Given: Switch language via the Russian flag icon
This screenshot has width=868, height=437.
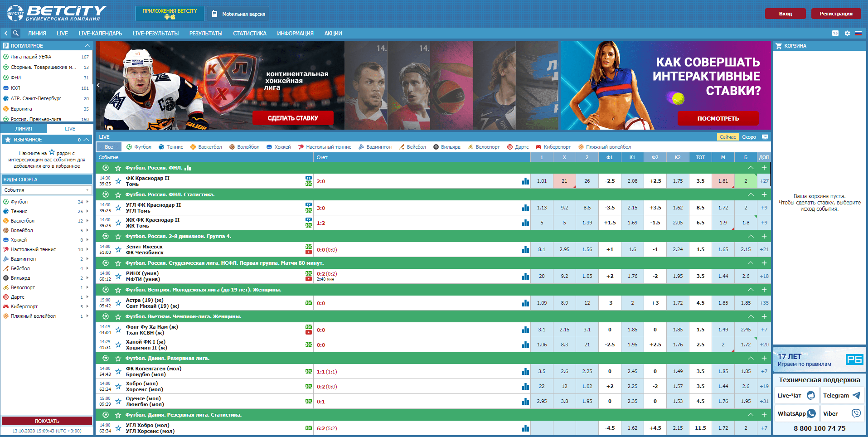Looking at the screenshot, I should pos(858,33).
